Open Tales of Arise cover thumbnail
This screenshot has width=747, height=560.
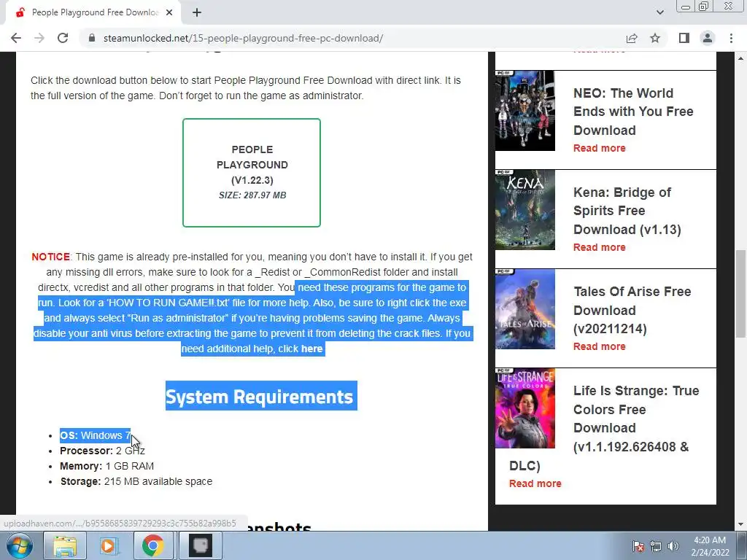coord(525,309)
